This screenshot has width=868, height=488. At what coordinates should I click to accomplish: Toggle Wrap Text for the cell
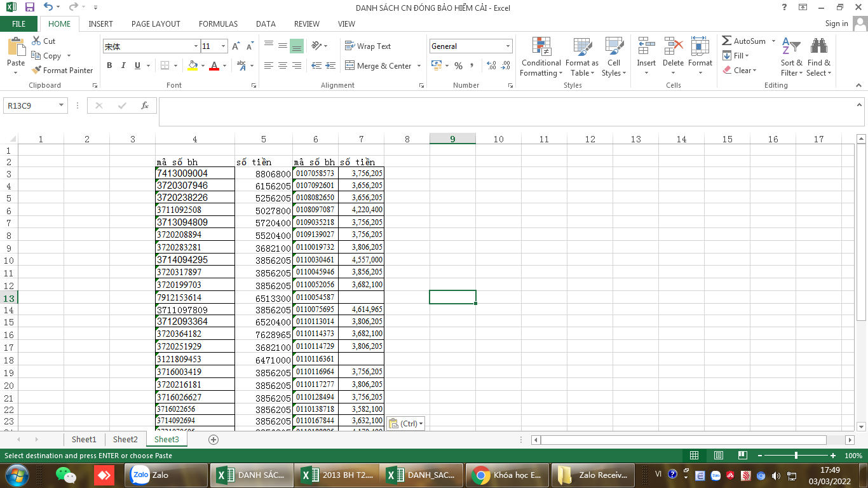point(368,46)
